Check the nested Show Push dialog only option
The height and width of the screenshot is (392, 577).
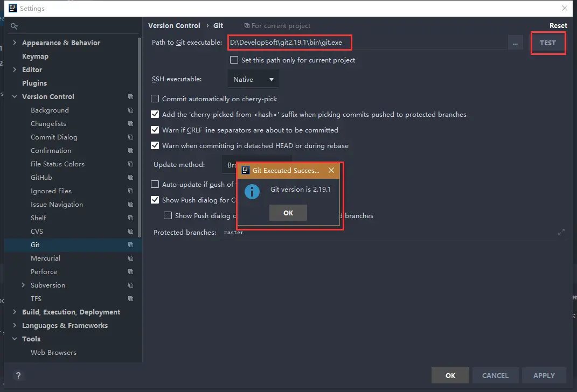click(168, 215)
